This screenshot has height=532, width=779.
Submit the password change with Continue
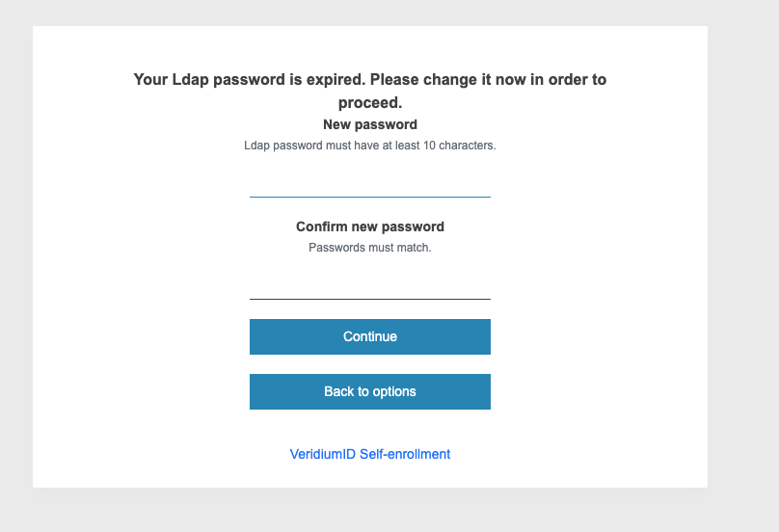pyautogui.click(x=369, y=336)
